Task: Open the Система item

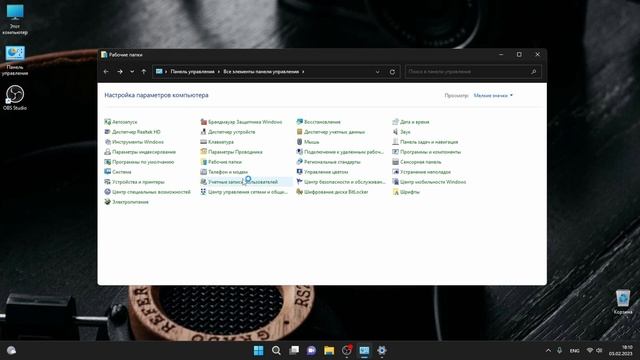Action: tap(118, 172)
